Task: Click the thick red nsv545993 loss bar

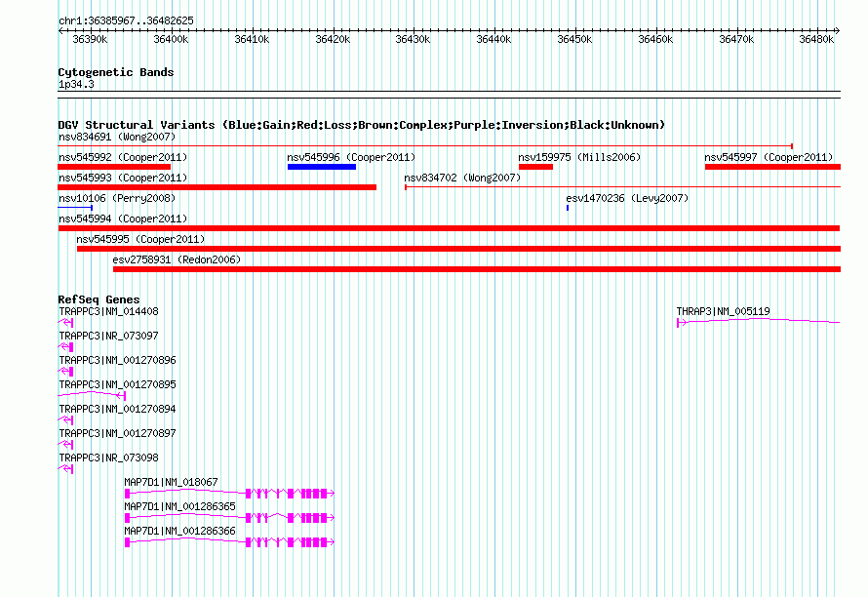Action: click(217, 187)
